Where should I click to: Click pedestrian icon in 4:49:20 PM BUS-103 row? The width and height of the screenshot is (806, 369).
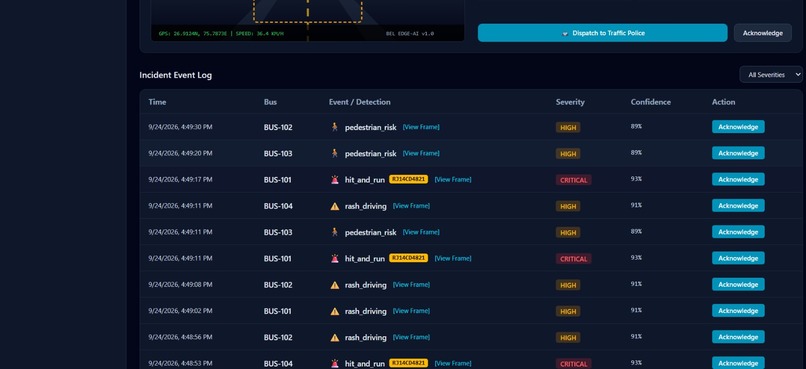tap(335, 153)
